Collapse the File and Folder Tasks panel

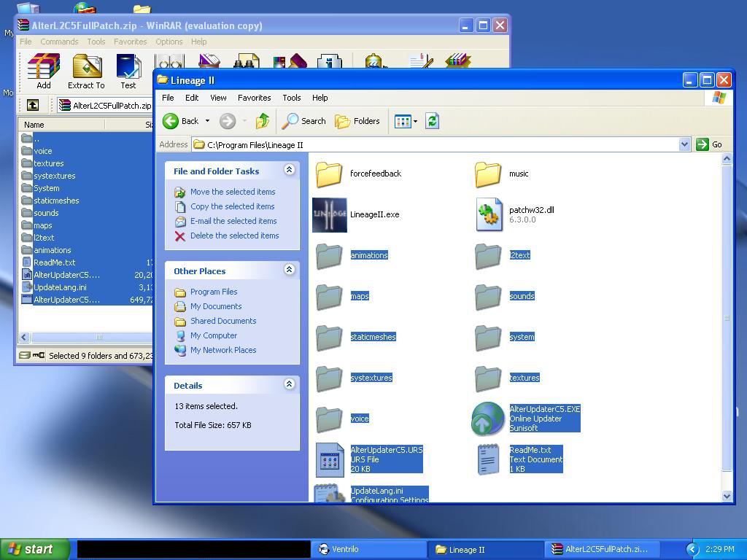click(289, 169)
